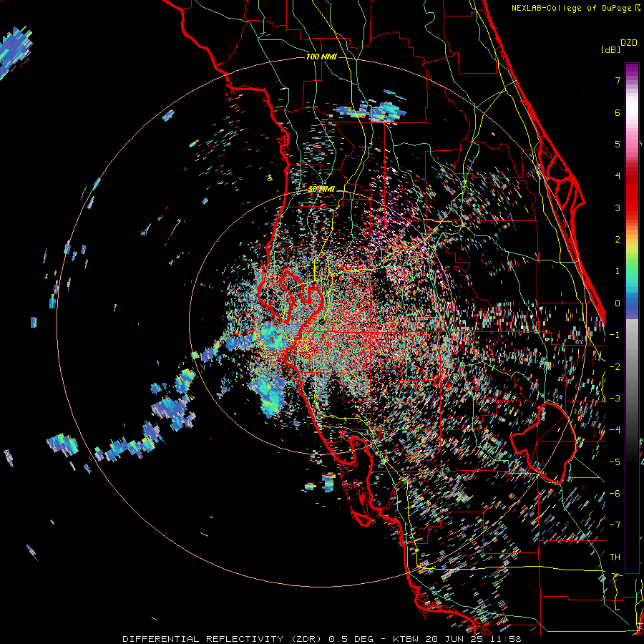
Task: Click the 3 value on the color scale
Action: point(618,208)
